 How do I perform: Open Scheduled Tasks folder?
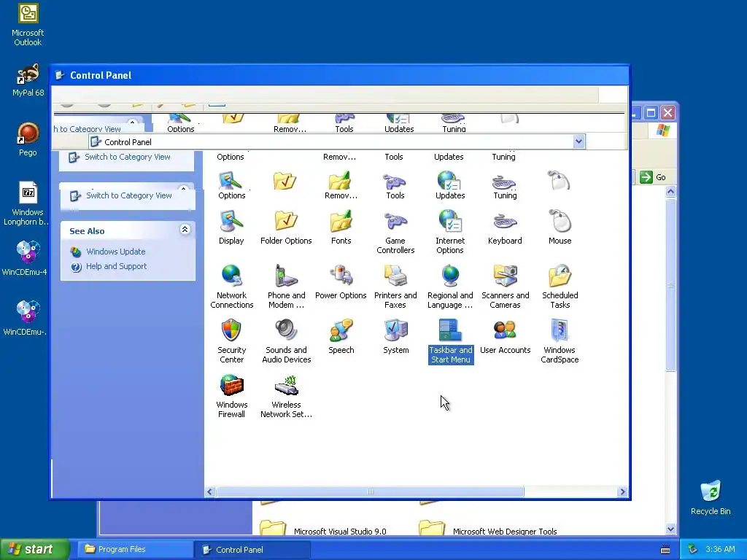click(560, 287)
